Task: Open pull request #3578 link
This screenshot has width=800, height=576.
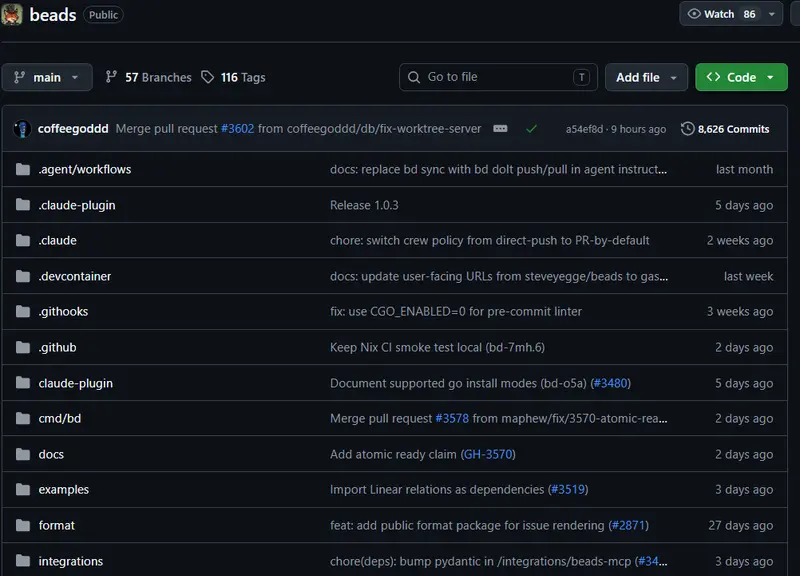Action: coord(452,418)
